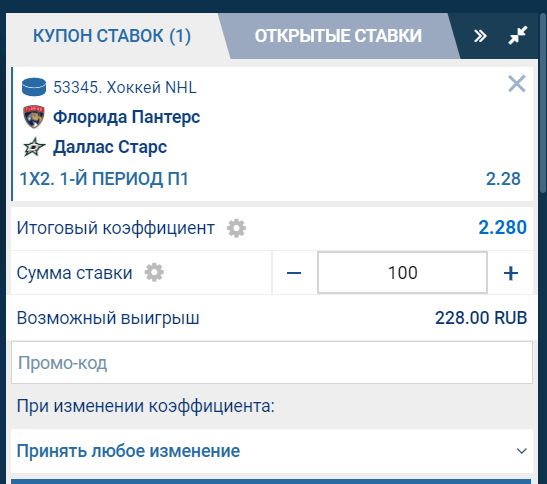Click the Промо-код input field
Screen dimensions: 547x484
[x=272, y=363]
